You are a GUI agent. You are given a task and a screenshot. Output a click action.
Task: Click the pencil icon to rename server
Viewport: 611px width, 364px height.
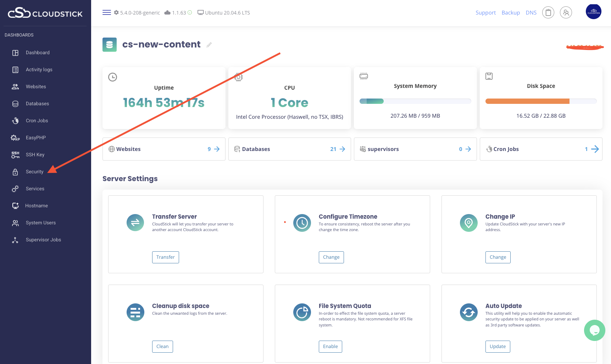pyautogui.click(x=209, y=45)
